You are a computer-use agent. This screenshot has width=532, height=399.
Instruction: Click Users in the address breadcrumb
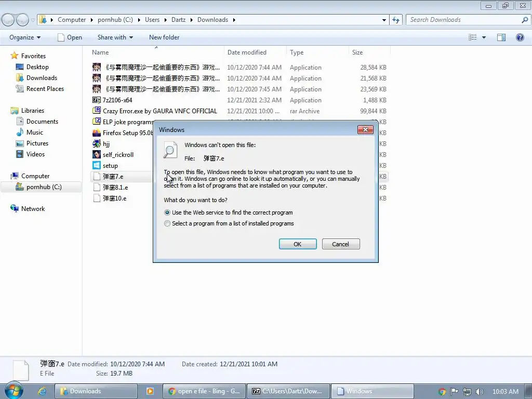coord(152,20)
